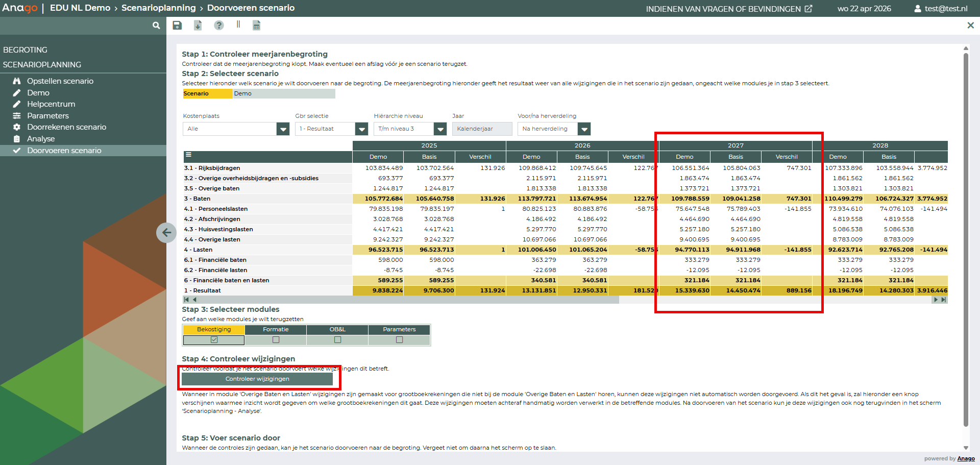Close the screen with X icon
The width and height of the screenshot is (980, 465).
(x=970, y=26)
